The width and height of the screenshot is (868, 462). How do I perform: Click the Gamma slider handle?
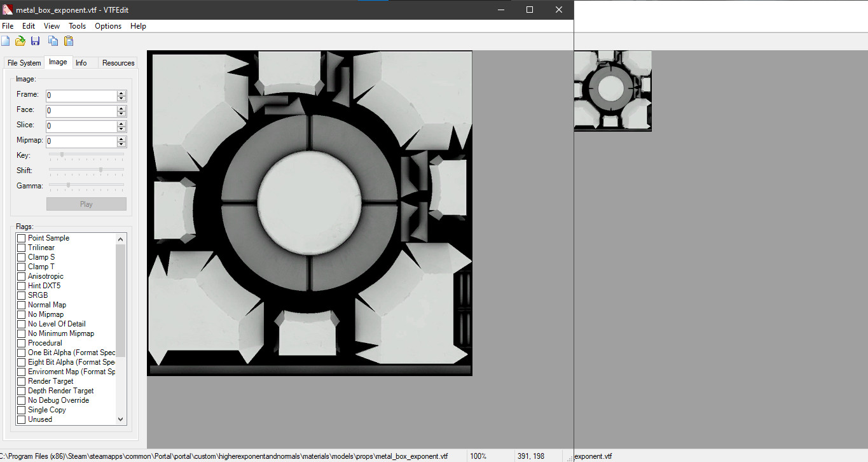(69, 185)
